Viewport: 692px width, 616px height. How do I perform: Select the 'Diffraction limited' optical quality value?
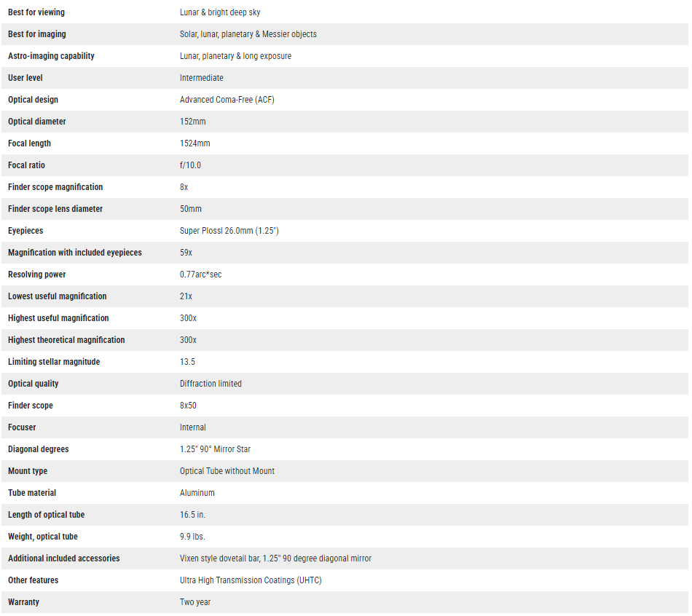click(x=211, y=384)
